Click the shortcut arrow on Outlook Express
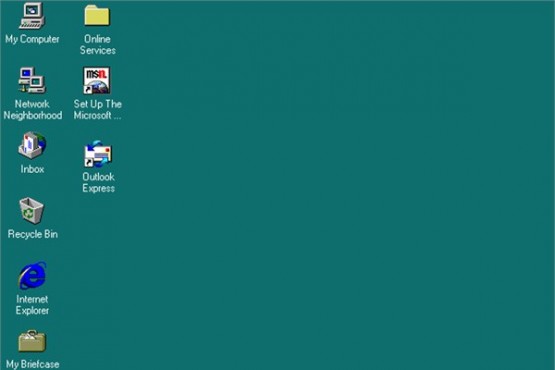The height and width of the screenshot is (370, 555). click(88, 163)
